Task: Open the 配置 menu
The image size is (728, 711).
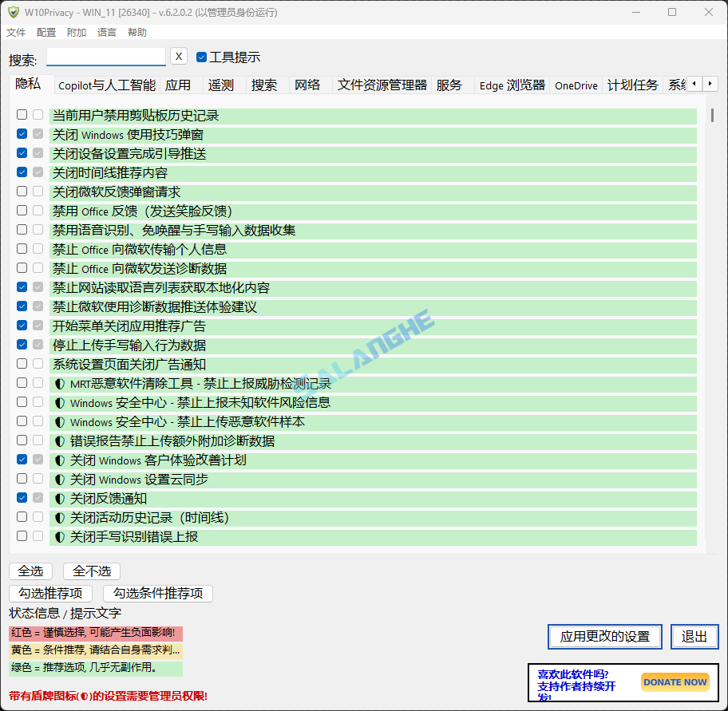Action: pyautogui.click(x=46, y=33)
